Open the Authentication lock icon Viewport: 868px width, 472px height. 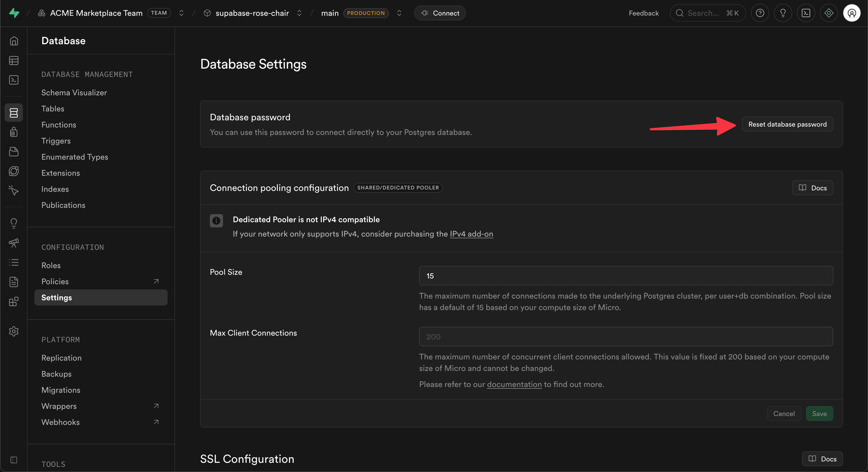pyautogui.click(x=14, y=132)
